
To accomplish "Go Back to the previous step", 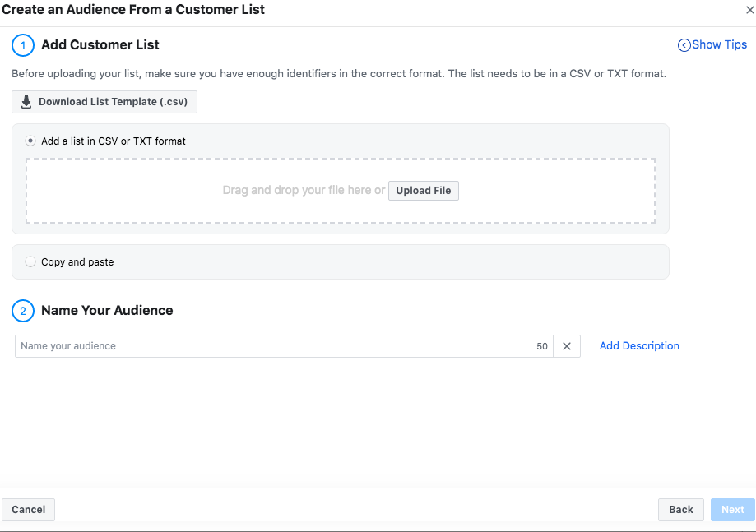I will (681, 510).
